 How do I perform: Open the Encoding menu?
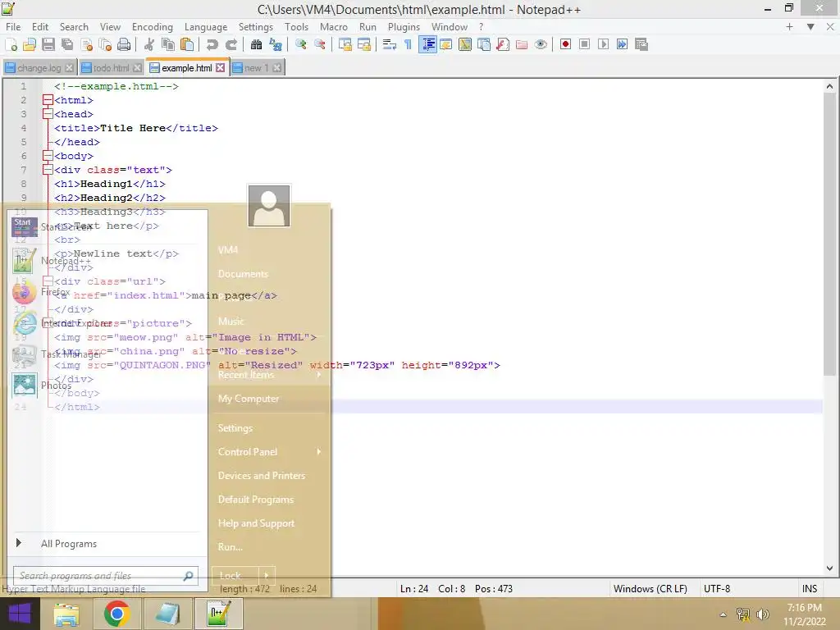tap(152, 27)
